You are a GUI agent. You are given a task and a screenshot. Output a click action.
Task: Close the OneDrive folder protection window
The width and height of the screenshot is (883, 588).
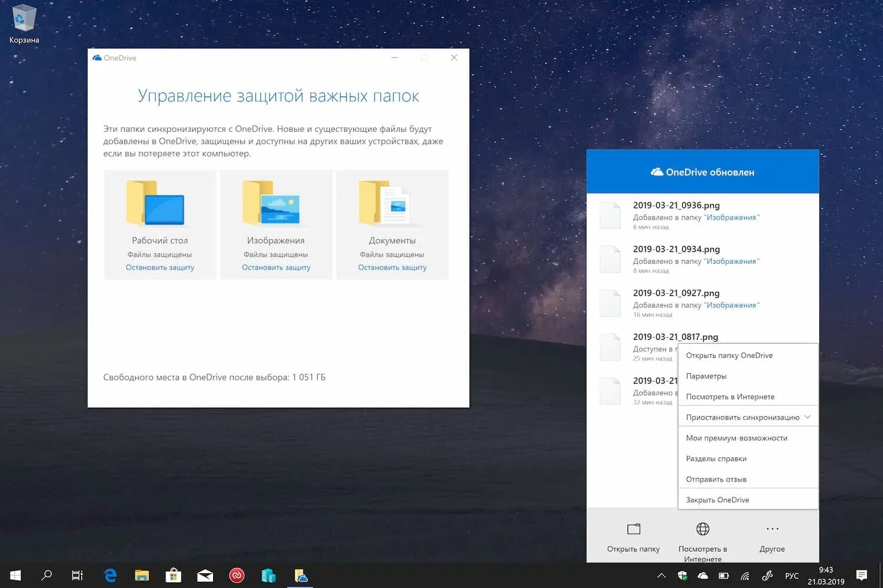pyautogui.click(x=454, y=58)
